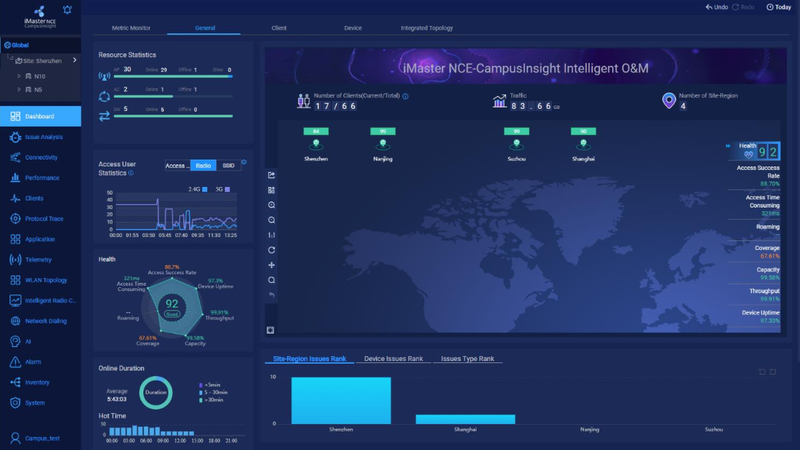The height and width of the screenshot is (450, 800).
Task: Click the info icon beside Access User Statistics
Action: (x=131, y=173)
